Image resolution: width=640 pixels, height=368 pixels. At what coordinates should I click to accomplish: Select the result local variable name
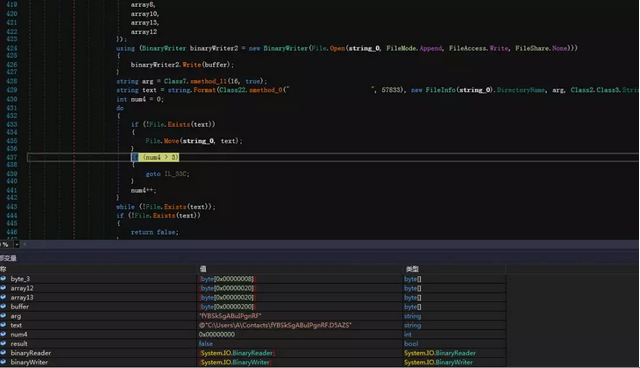coord(19,344)
